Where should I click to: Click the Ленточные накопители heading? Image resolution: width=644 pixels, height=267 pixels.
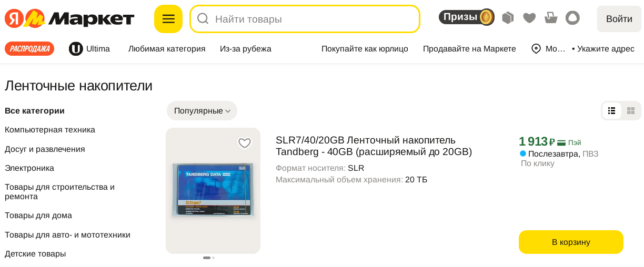pos(78,86)
